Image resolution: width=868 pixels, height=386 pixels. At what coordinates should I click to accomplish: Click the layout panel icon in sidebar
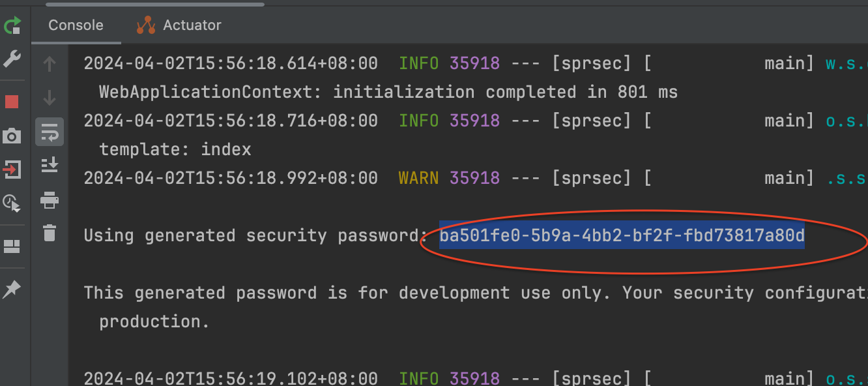12,246
